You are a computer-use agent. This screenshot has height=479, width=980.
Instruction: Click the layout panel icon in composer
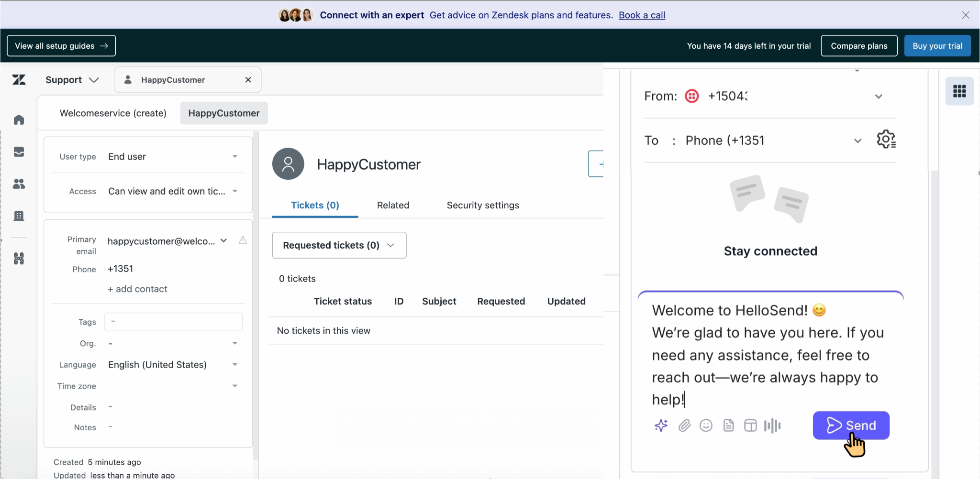[x=750, y=425]
